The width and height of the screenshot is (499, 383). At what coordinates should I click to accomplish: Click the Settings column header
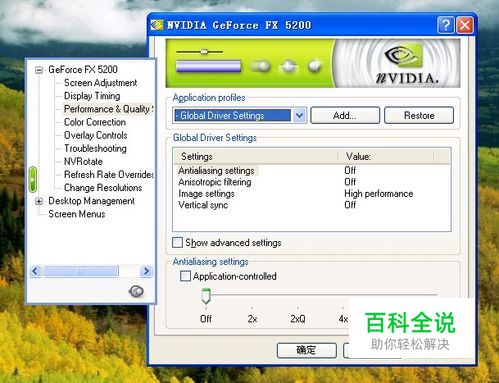click(x=256, y=156)
